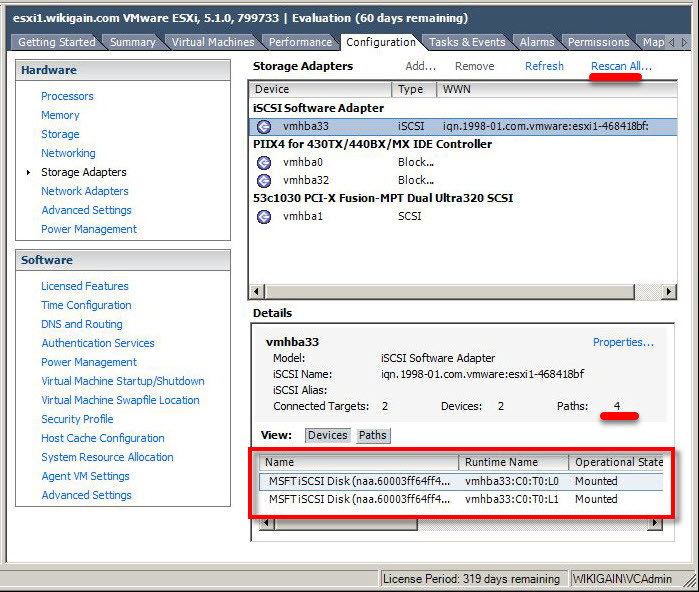Viewport: 699px width, 592px height.
Task: Open vmhba33 Properties... link
Action: pyautogui.click(x=623, y=342)
